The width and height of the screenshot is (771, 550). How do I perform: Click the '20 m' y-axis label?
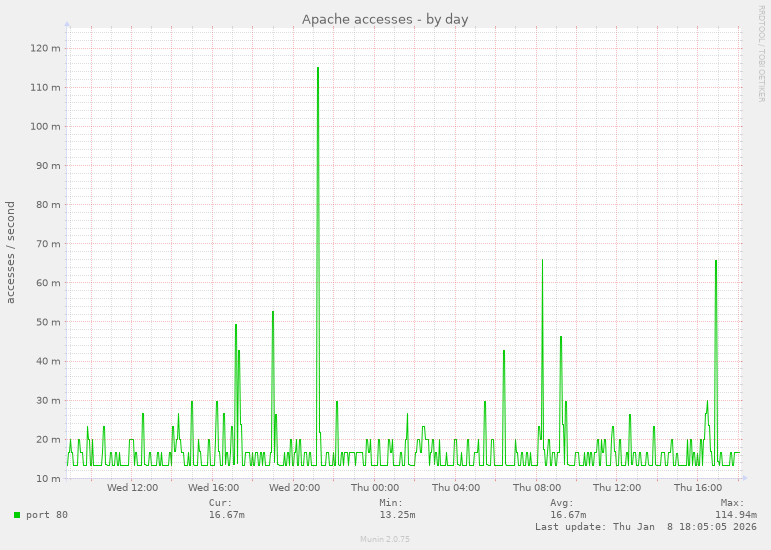[x=48, y=439]
